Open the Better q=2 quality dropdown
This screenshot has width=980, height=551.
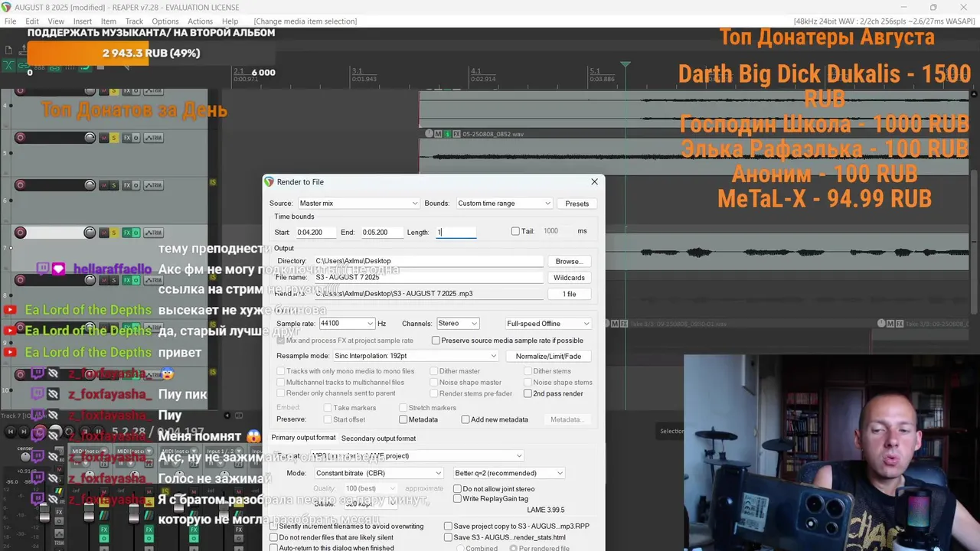tap(508, 473)
